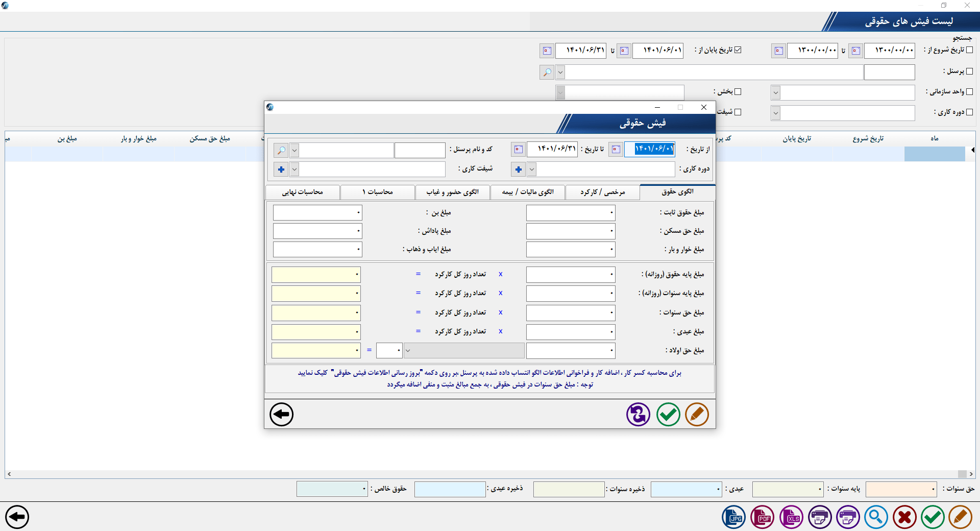Click the blue magnifier icon in bottom toolbar

click(x=875, y=517)
